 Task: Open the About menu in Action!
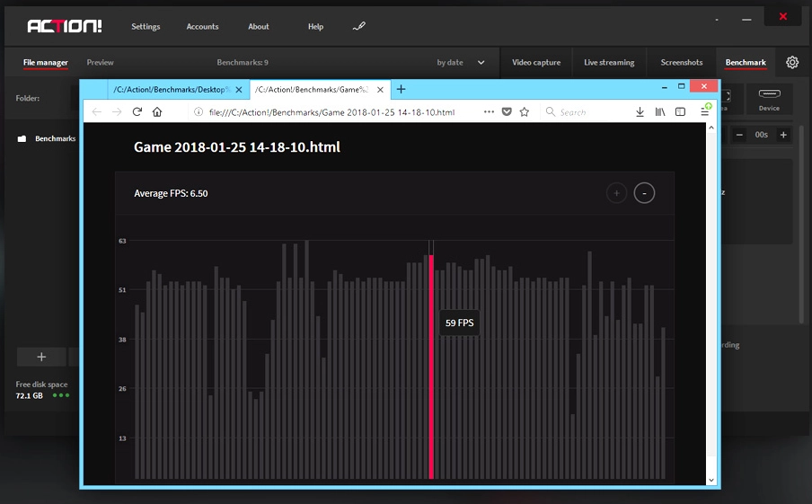coord(259,26)
